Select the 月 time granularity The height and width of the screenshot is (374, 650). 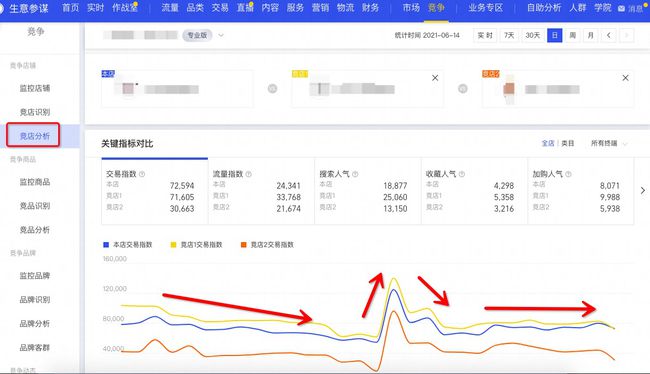point(591,35)
